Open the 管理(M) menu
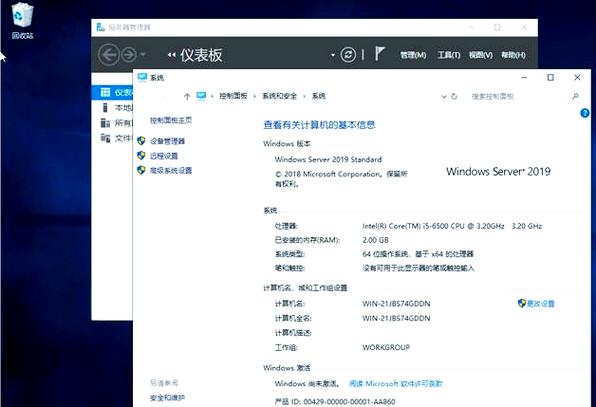596x407 pixels. (413, 55)
